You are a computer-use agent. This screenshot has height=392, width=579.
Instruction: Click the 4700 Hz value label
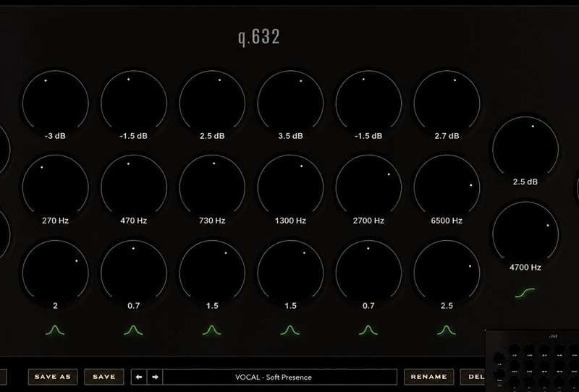point(525,267)
